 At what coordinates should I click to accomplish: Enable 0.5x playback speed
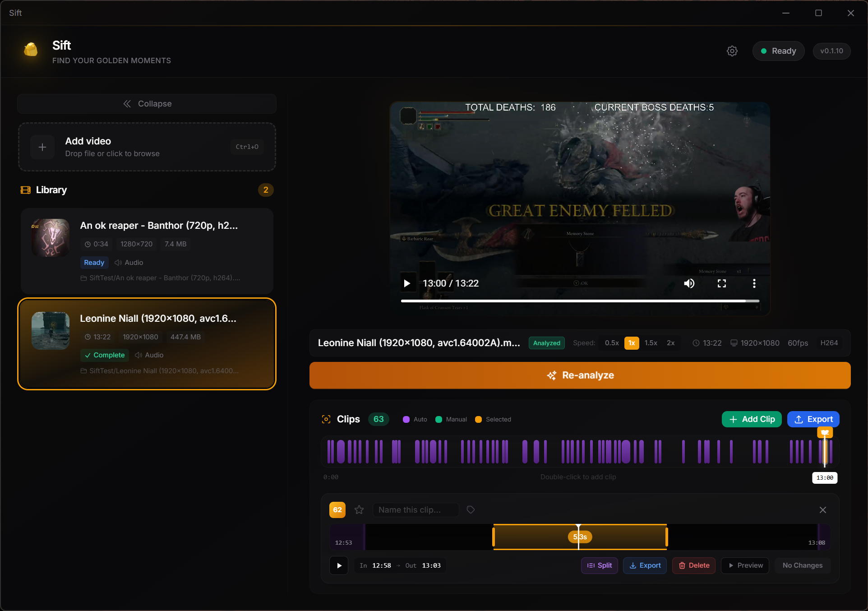click(x=611, y=343)
